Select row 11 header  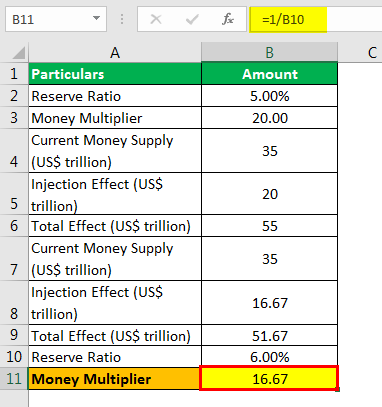[14, 379]
